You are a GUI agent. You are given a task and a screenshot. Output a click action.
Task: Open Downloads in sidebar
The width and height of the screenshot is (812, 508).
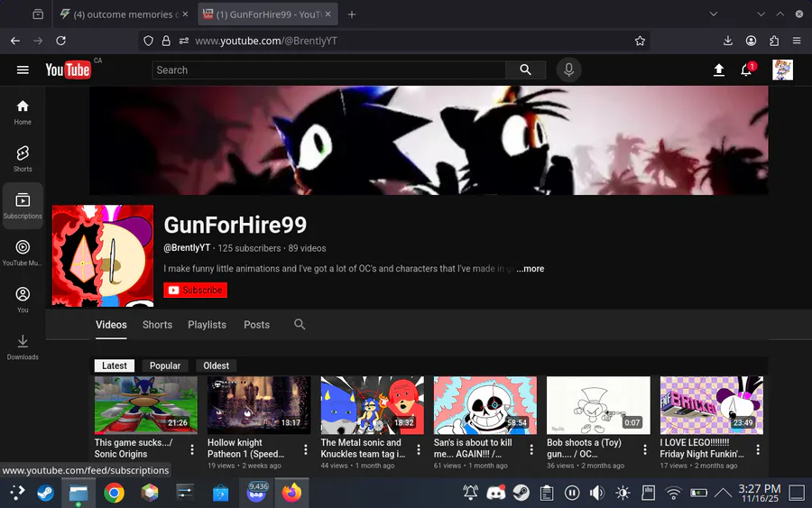tap(23, 347)
